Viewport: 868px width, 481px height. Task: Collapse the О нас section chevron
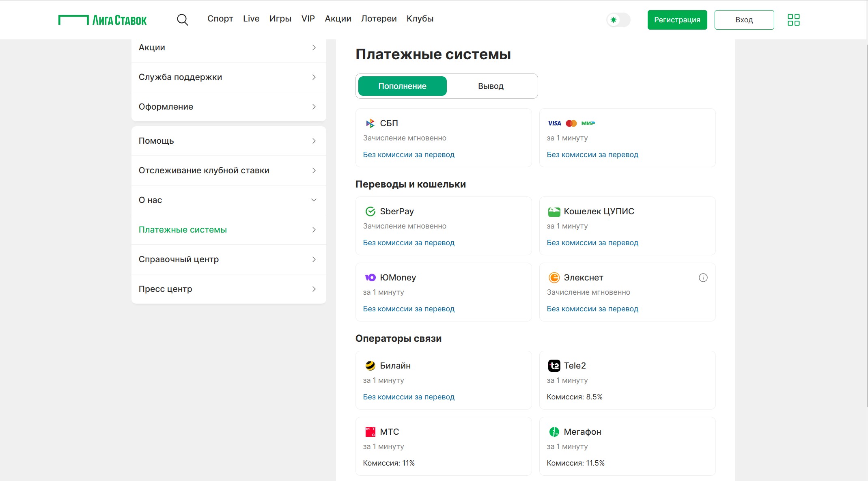314,200
